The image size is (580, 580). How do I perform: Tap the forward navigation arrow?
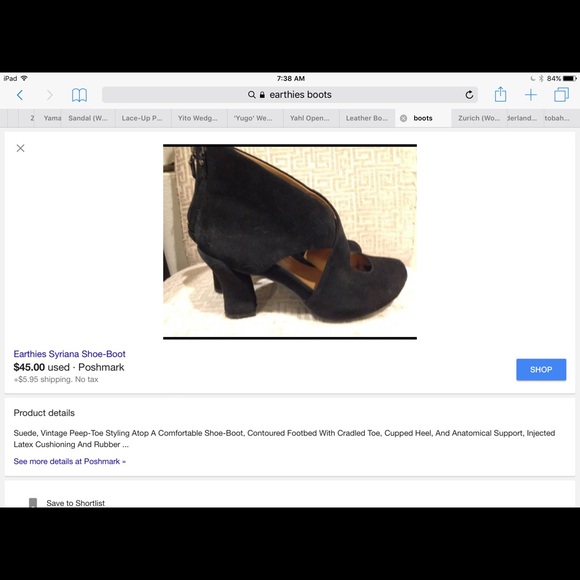[x=49, y=95]
